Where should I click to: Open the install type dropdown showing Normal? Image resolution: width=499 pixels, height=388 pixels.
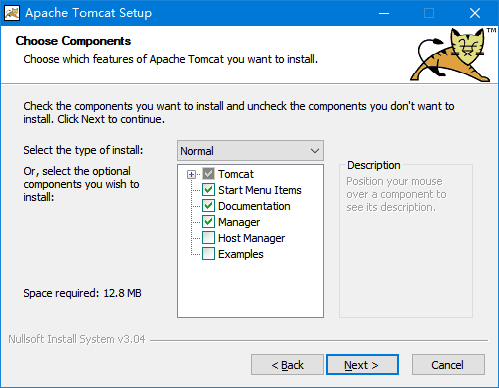(x=250, y=151)
